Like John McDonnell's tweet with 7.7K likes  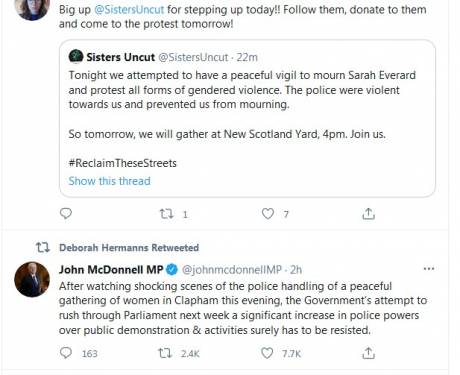pyautogui.click(x=267, y=353)
